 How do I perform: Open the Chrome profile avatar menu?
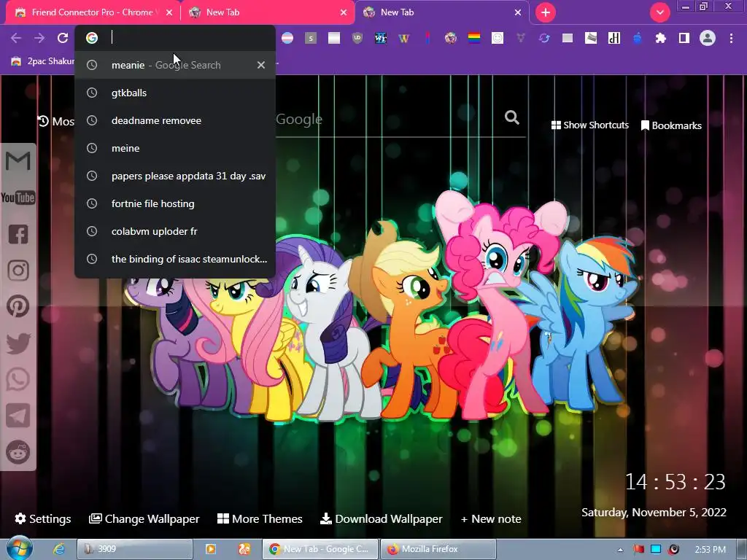click(708, 38)
